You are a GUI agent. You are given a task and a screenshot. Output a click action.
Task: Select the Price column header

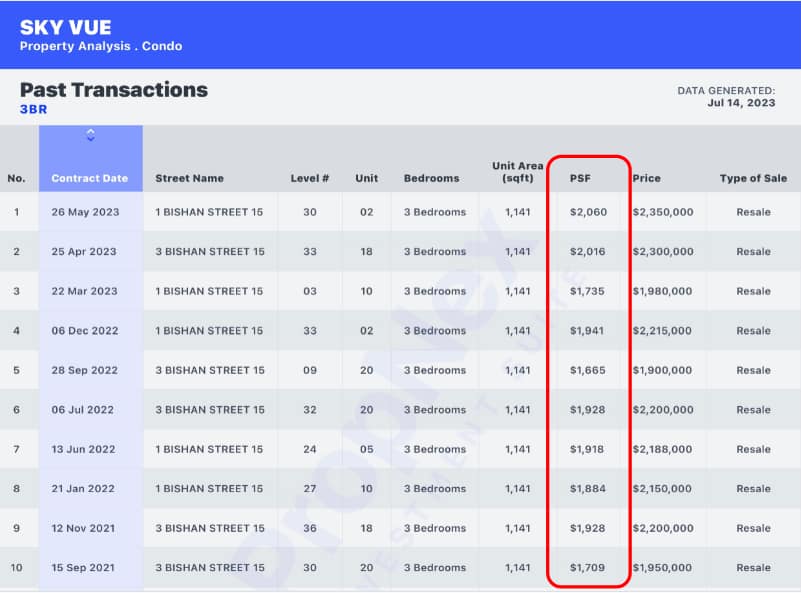coord(647,178)
